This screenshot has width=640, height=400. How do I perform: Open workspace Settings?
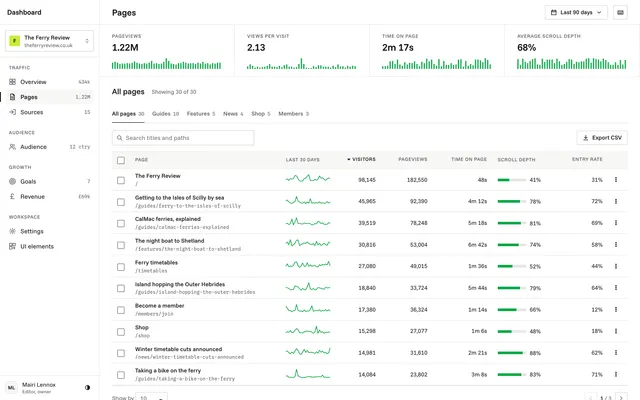(49, 231)
